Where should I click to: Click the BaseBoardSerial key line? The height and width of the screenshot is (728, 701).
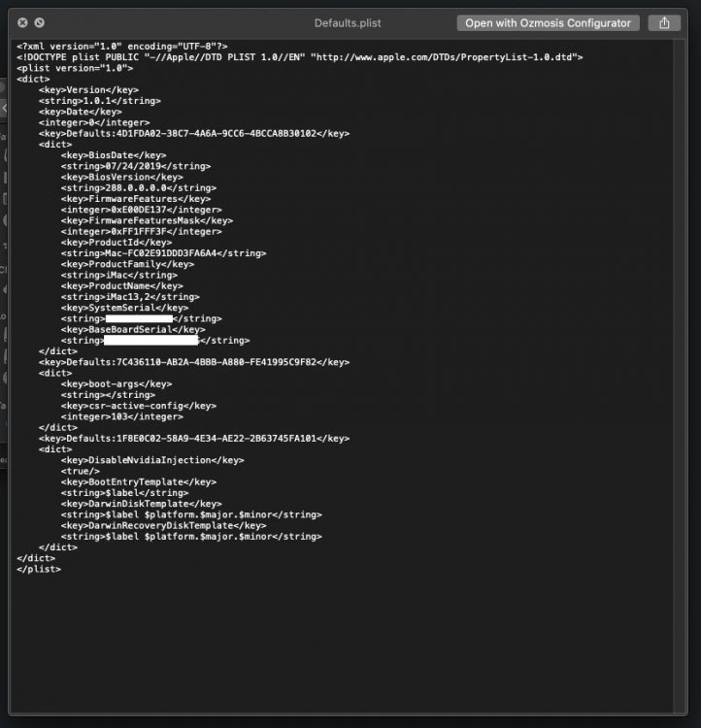133,330
